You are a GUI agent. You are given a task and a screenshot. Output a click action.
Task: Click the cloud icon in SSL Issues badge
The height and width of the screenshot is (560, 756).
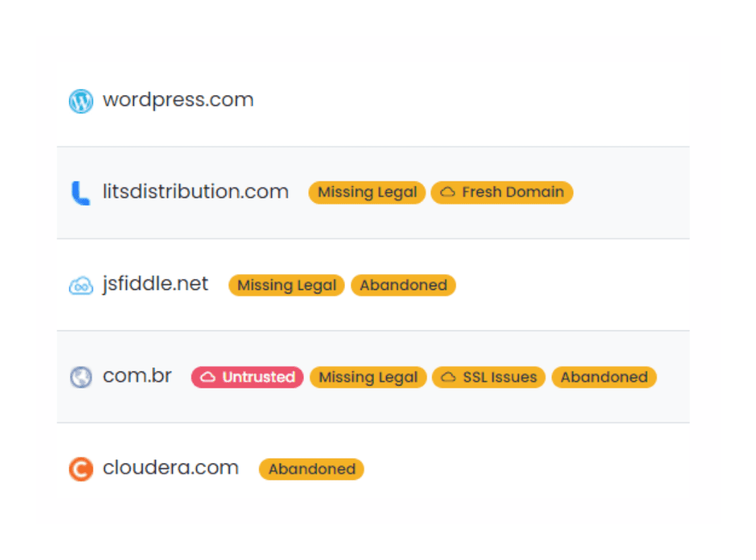(x=448, y=377)
